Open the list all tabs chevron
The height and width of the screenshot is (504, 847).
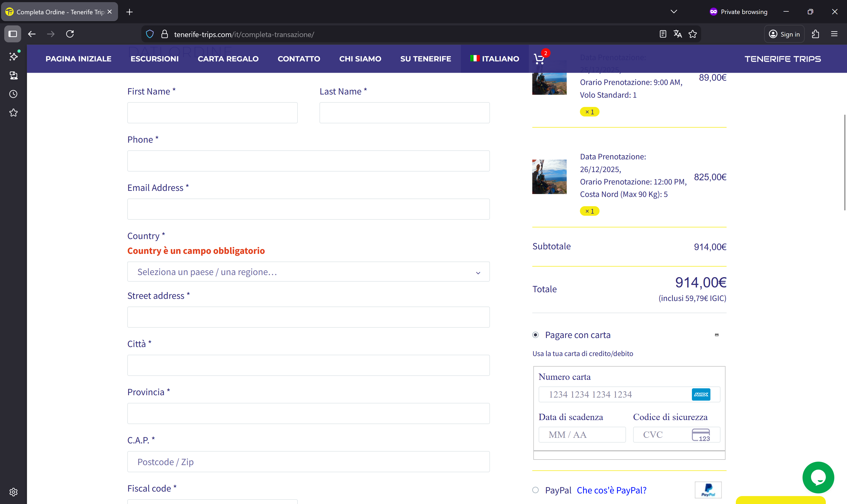(674, 12)
